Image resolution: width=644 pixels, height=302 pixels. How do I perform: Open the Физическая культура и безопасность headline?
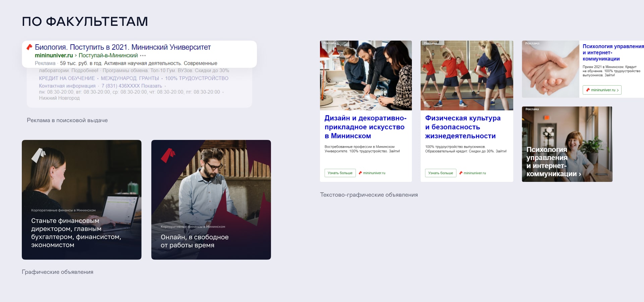coord(463,127)
